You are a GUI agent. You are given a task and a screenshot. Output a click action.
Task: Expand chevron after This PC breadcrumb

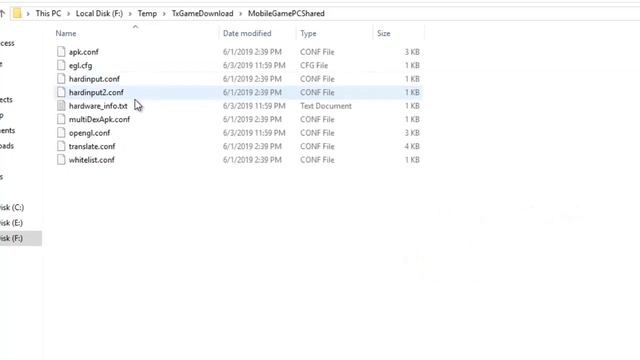point(69,14)
